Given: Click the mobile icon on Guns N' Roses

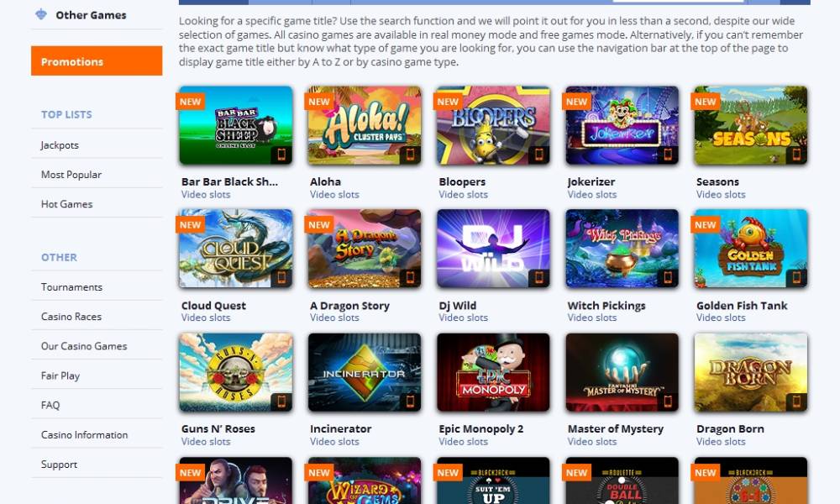Looking at the screenshot, I should [281, 402].
